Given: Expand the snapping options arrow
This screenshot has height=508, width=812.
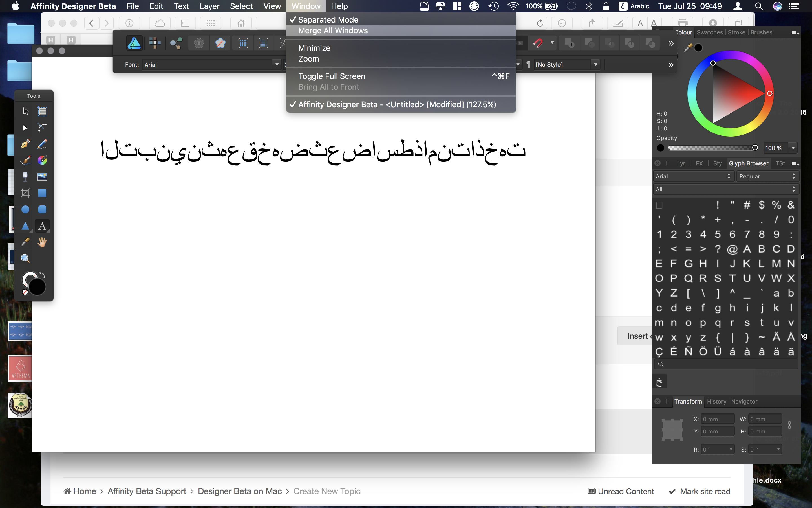Looking at the screenshot, I should [x=552, y=43].
